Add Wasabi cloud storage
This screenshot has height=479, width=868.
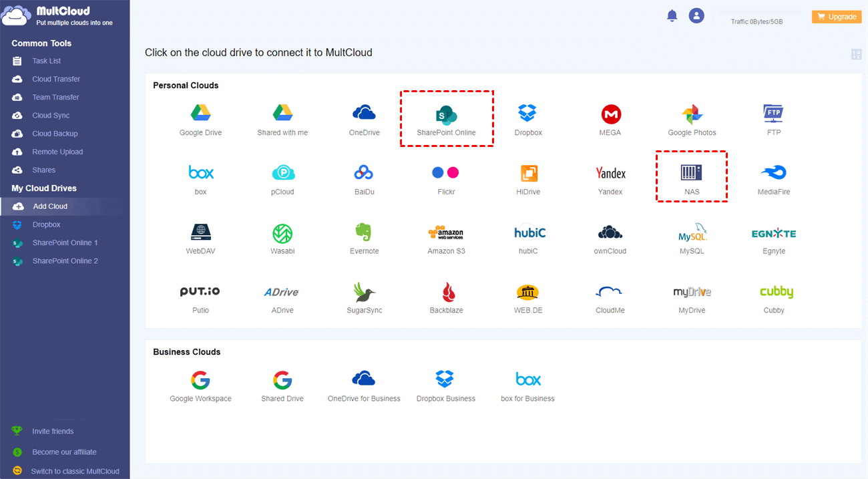click(283, 232)
